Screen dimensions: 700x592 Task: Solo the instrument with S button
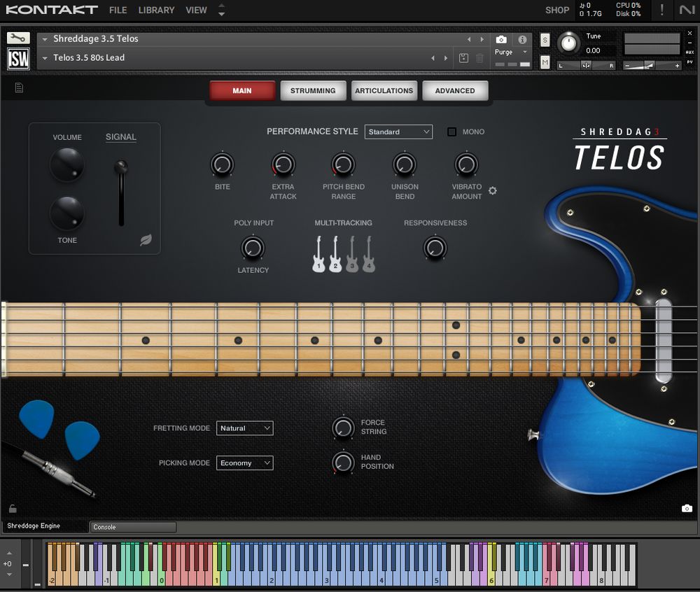click(545, 40)
